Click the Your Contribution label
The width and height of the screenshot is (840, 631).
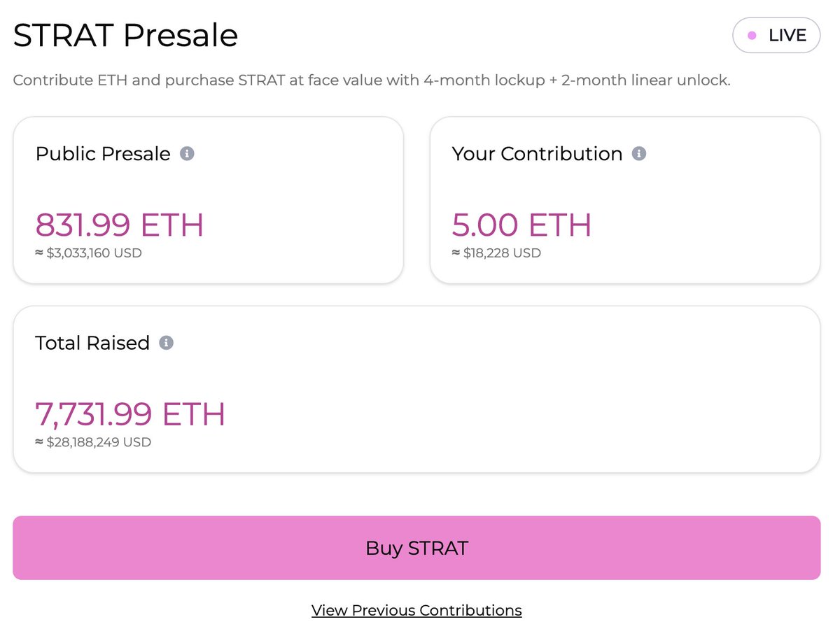click(537, 154)
